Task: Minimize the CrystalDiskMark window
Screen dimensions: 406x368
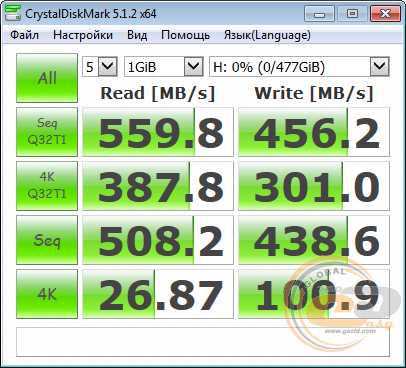Action: [319, 14]
